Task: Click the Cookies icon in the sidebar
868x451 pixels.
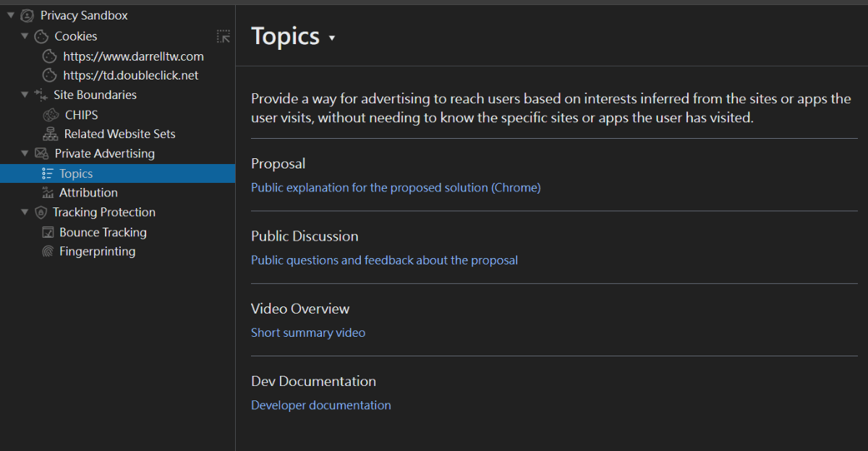Action: [x=43, y=35]
